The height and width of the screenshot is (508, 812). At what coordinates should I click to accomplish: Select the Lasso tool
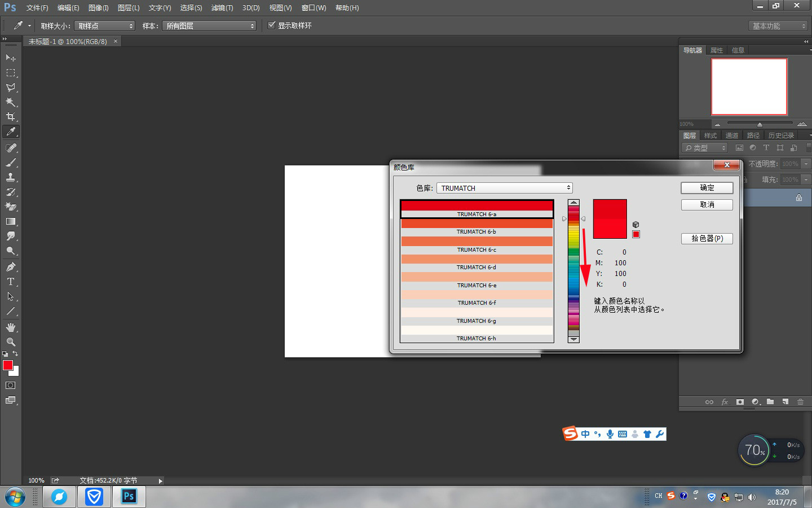[x=11, y=87]
